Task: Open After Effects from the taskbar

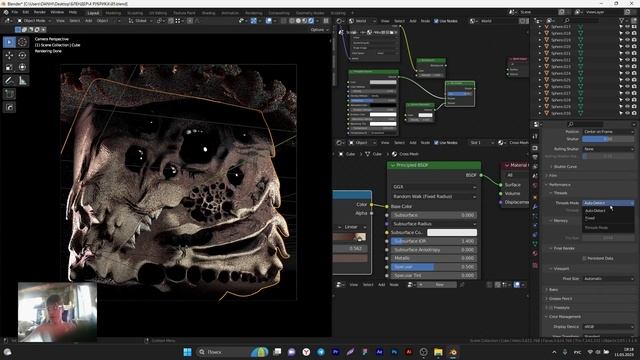Action: coord(379,352)
